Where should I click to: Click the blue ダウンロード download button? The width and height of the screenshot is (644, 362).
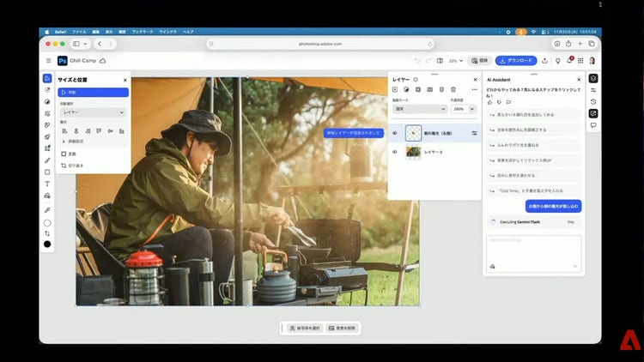[x=516, y=61]
